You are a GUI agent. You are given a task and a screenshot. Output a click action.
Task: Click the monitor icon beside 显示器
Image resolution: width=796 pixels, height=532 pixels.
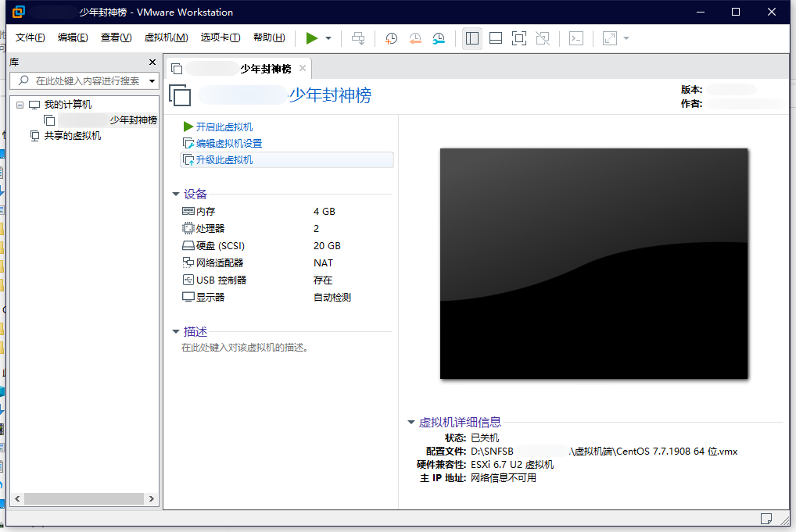tap(188, 297)
